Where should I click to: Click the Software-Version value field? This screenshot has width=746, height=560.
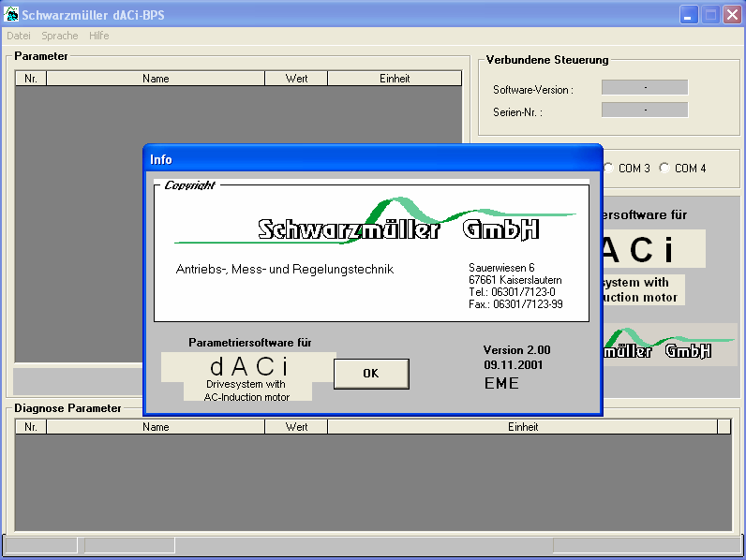[645, 87]
